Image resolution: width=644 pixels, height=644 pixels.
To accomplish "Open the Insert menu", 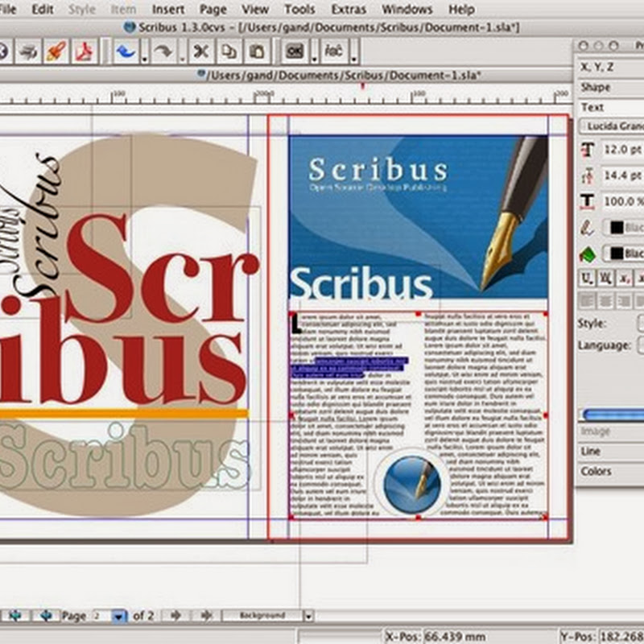I will [167, 10].
